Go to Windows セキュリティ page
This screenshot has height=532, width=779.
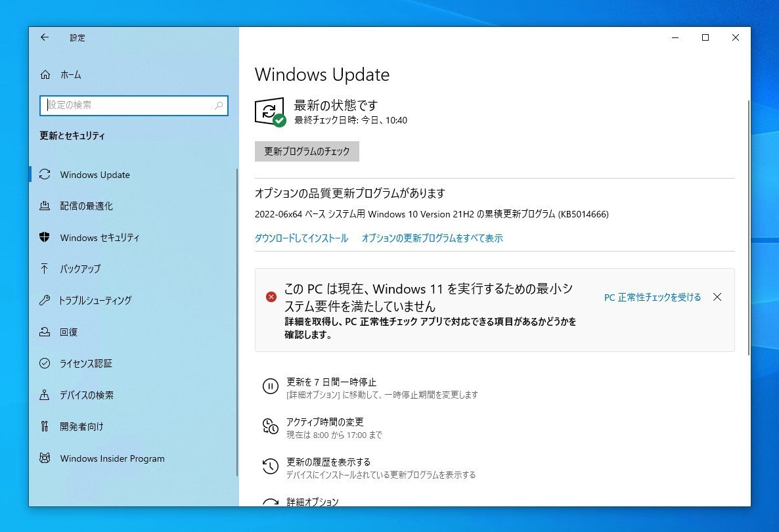pos(133,238)
